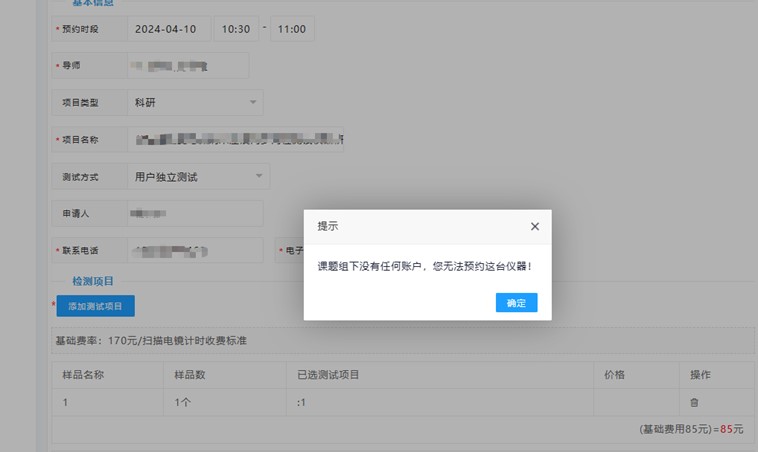
Task: Click the 检测项目 section heading
Action: tap(93, 282)
